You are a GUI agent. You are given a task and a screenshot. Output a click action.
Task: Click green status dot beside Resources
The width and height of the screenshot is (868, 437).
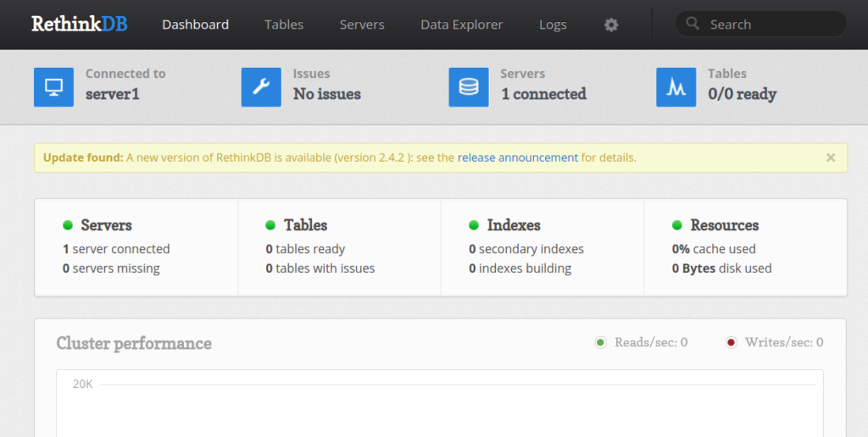(677, 225)
